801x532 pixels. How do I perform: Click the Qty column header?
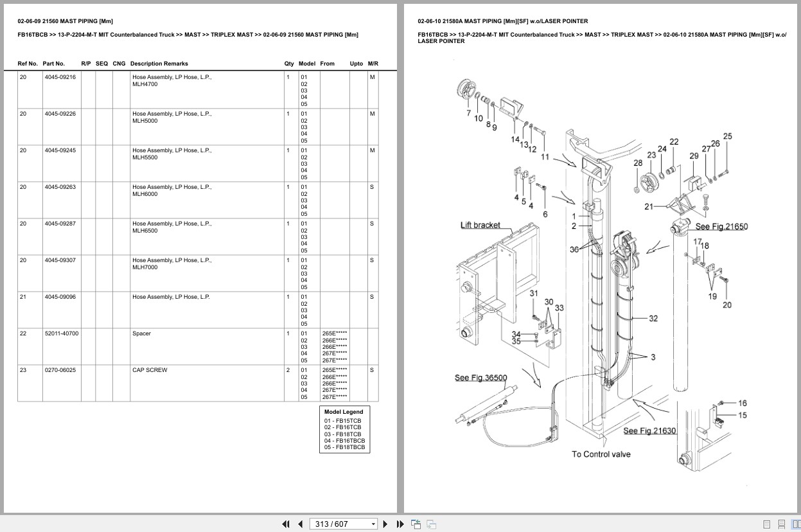click(289, 64)
